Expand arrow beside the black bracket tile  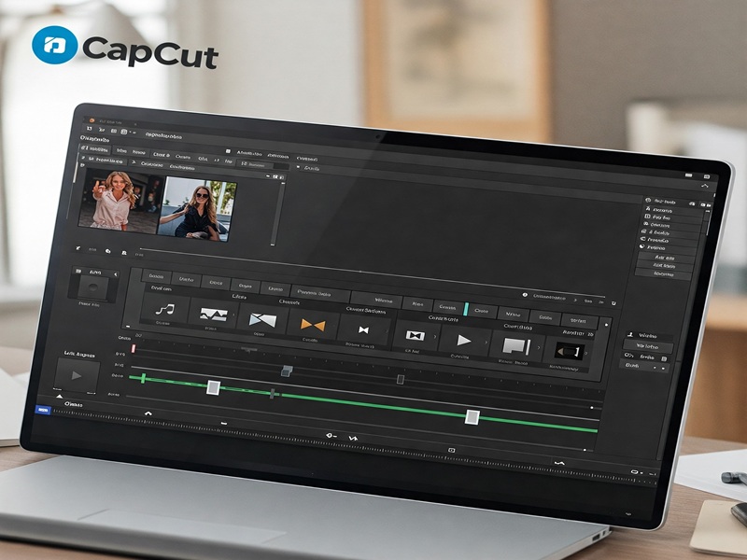pos(586,354)
